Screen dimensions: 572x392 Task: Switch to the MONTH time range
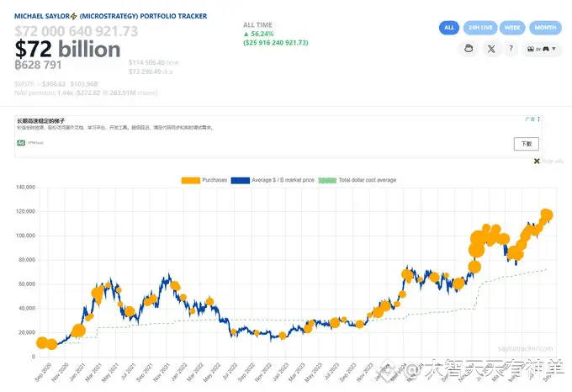click(x=545, y=28)
